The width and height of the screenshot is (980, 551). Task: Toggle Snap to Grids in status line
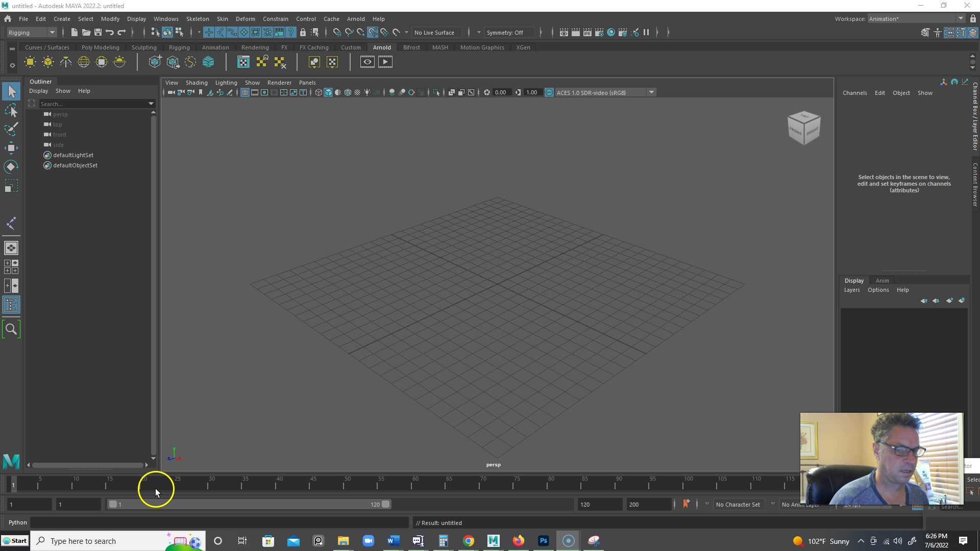coord(337,32)
